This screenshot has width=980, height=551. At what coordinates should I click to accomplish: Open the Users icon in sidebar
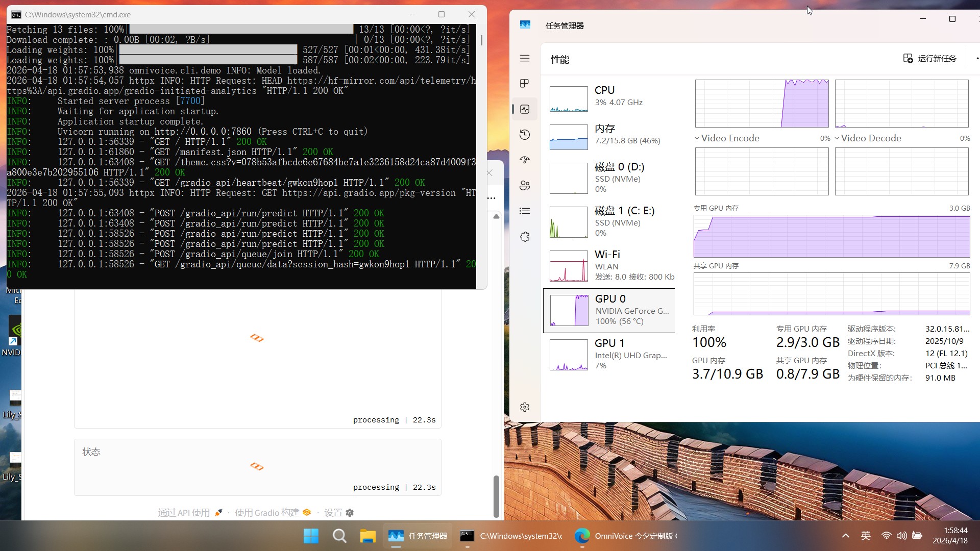pos(524,186)
